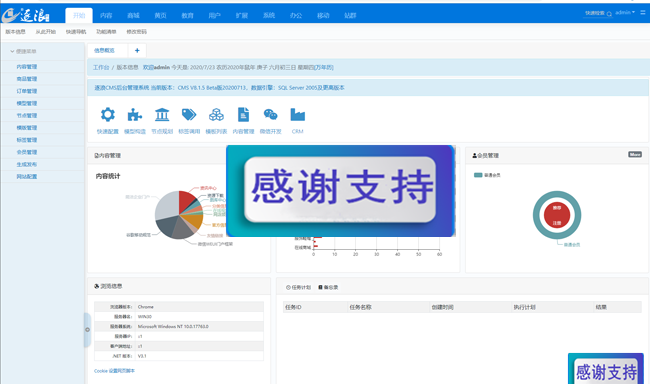This screenshot has height=384, width=650.
Task: Click the red center of member donut chart
Action: pyautogui.click(x=557, y=215)
